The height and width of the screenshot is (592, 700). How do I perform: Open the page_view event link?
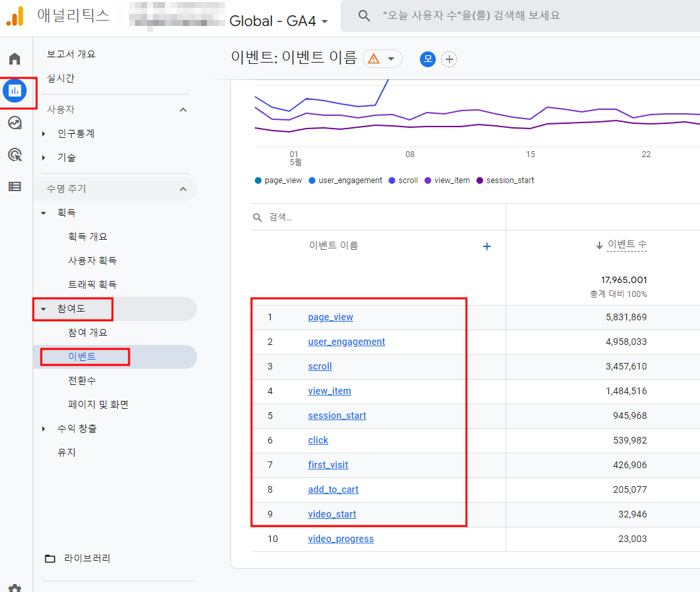tap(331, 317)
